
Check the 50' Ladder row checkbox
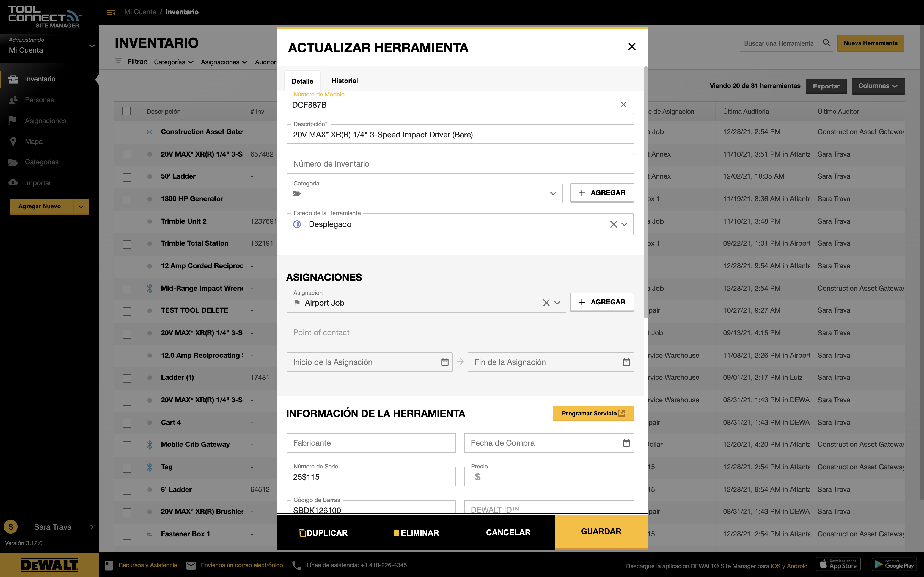(127, 177)
